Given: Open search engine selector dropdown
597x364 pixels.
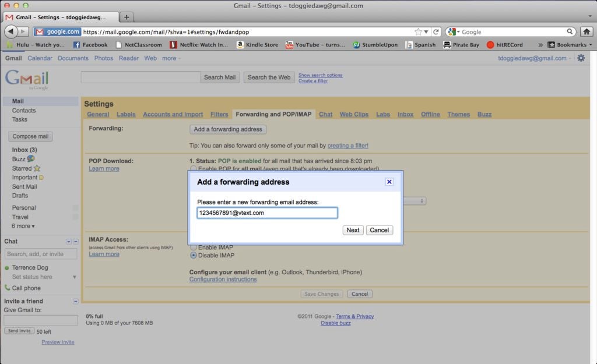Looking at the screenshot, I should (454, 32).
